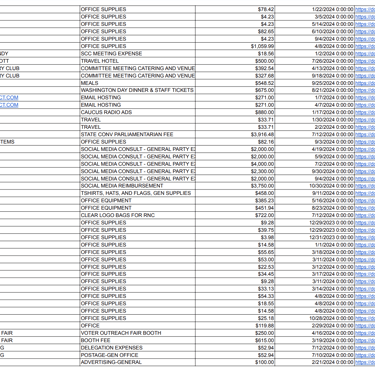Image resolution: width=375 pixels, height=375 pixels.
Task: Click the SOCIAL MEDIA REIMBURSEMENT cell
Action: [138, 186]
